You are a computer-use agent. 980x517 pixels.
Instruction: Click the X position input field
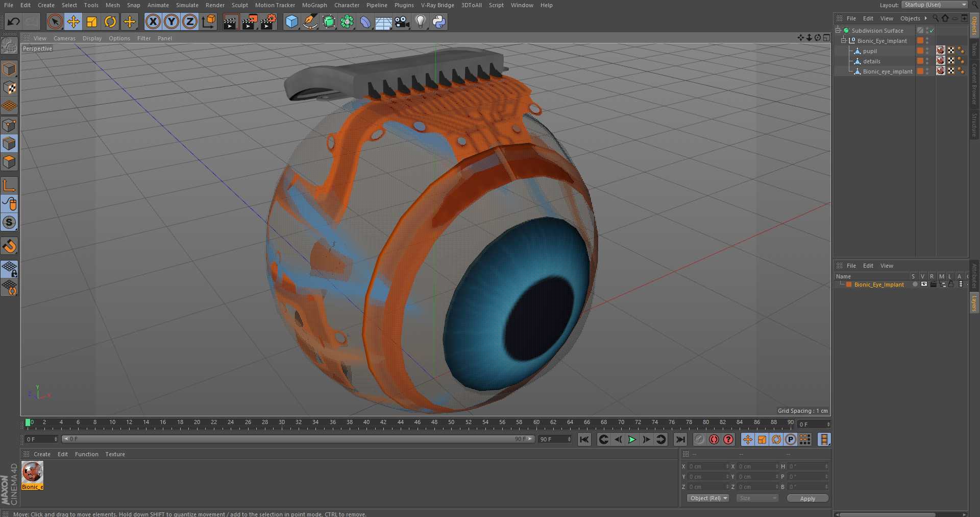(708, 466)
